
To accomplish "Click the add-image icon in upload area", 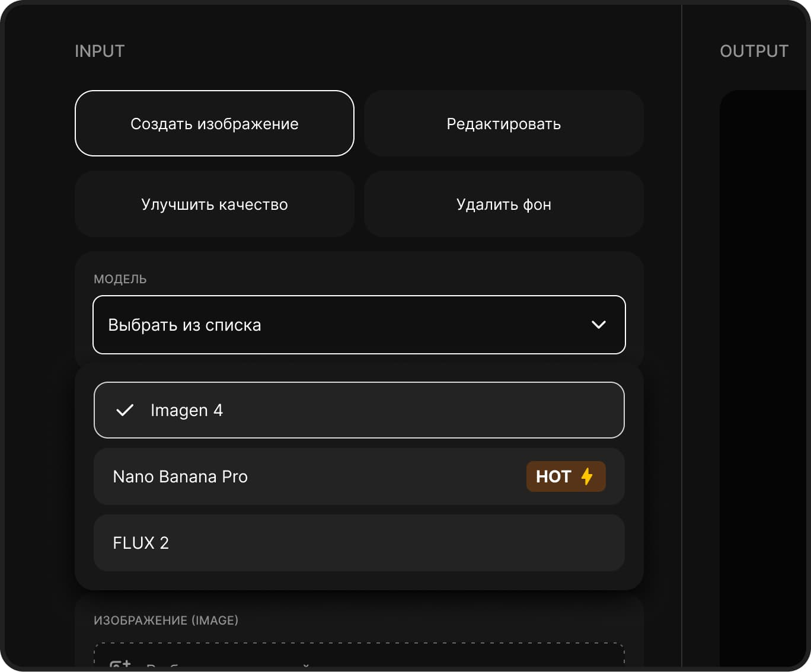I will tap(120, 665).
